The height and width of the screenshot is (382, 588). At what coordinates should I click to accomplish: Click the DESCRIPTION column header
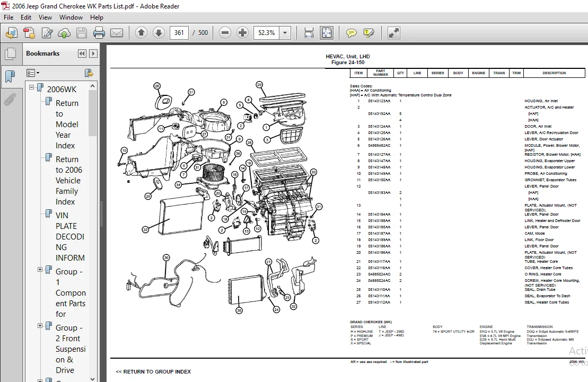coord(554,73)
